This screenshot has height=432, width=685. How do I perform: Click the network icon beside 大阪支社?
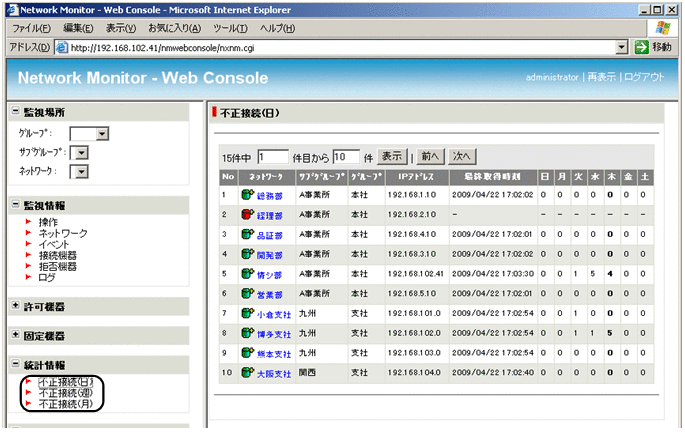coord(248,373)
